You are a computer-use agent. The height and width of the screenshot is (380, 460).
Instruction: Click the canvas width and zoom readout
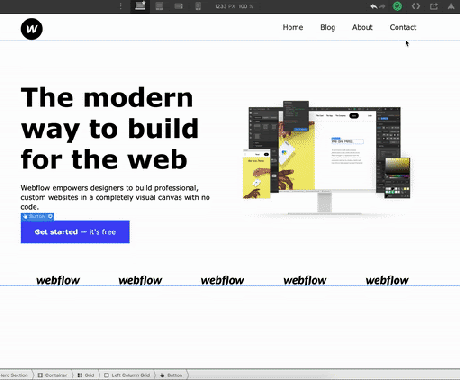[234, 6]
